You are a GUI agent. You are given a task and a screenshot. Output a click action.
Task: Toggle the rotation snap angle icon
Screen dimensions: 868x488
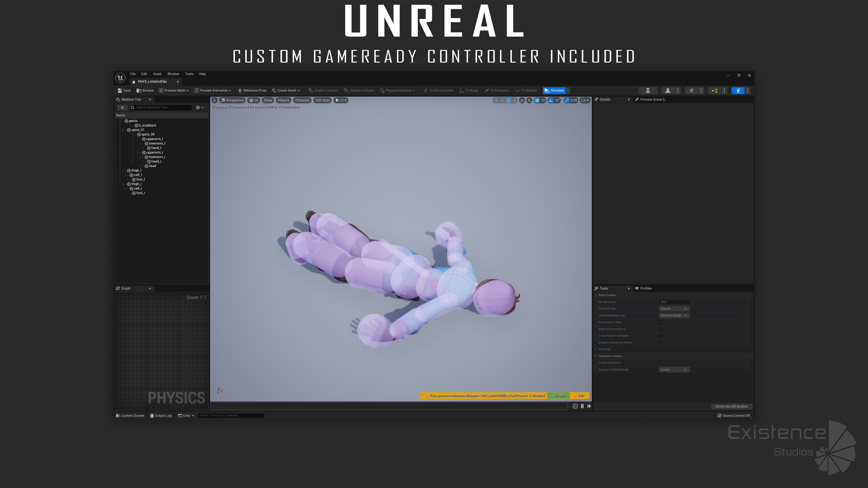tap(551, 100)
